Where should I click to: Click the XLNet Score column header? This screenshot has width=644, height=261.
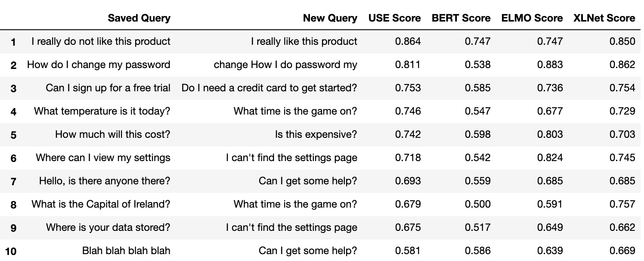[604, 18]
